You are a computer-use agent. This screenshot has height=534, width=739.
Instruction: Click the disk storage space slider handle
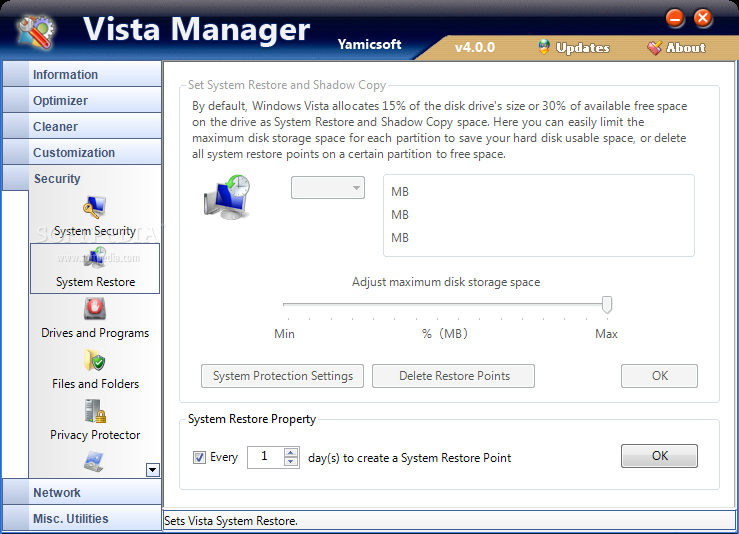click(x=607, y=304)
